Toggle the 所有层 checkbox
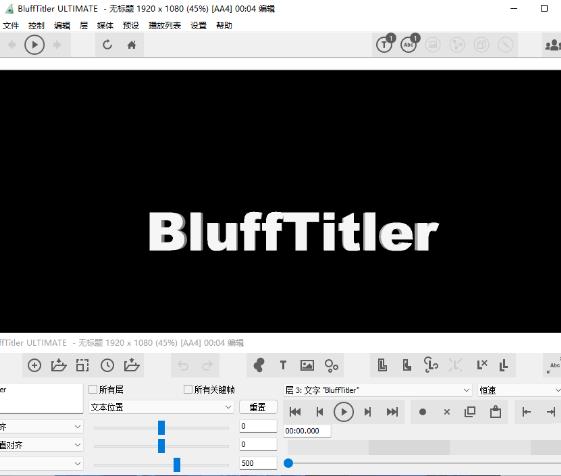 (93, 389)
